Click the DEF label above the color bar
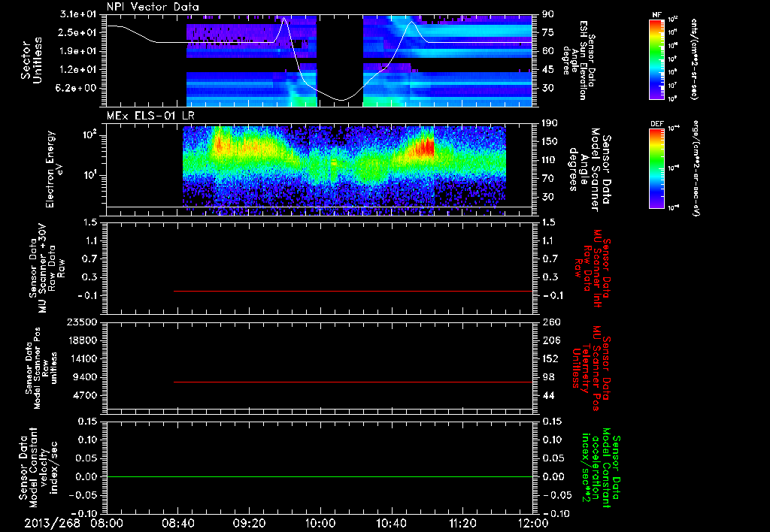The width and height of the screenshot is (770, 532). (657, 124)
